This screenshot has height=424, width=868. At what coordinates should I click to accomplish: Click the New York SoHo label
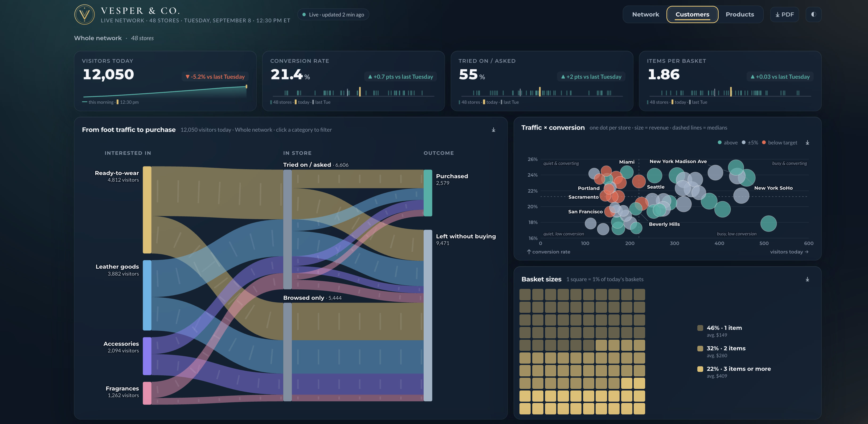point(773,188)
